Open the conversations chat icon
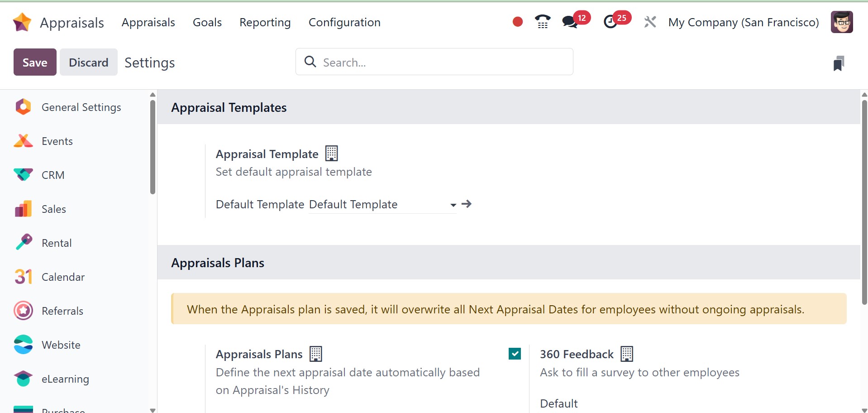 [570, 22]
